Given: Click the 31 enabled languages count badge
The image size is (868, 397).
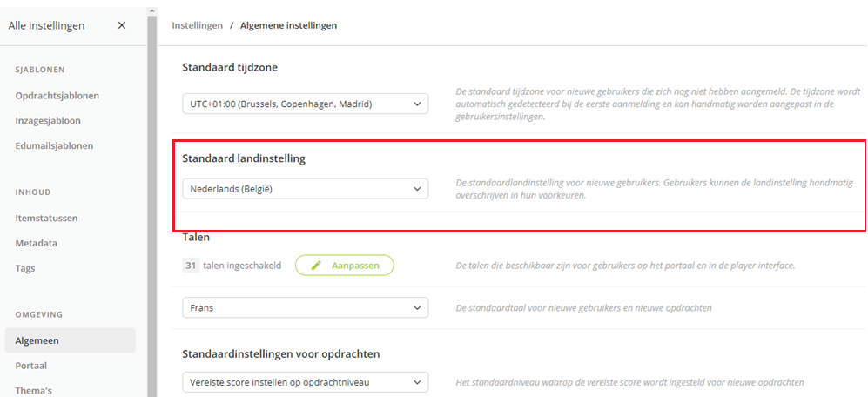Looking at the screenshot, I should 191,266.
